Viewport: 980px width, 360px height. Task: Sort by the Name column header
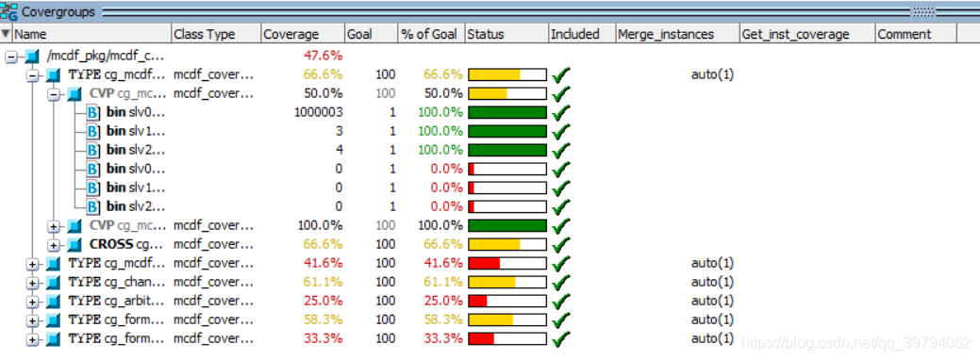coord(91,34)
